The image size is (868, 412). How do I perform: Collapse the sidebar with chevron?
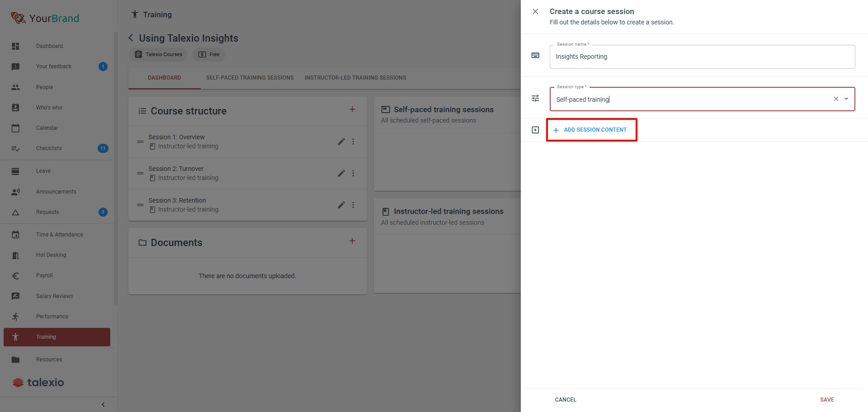click(x=103, y=405)
